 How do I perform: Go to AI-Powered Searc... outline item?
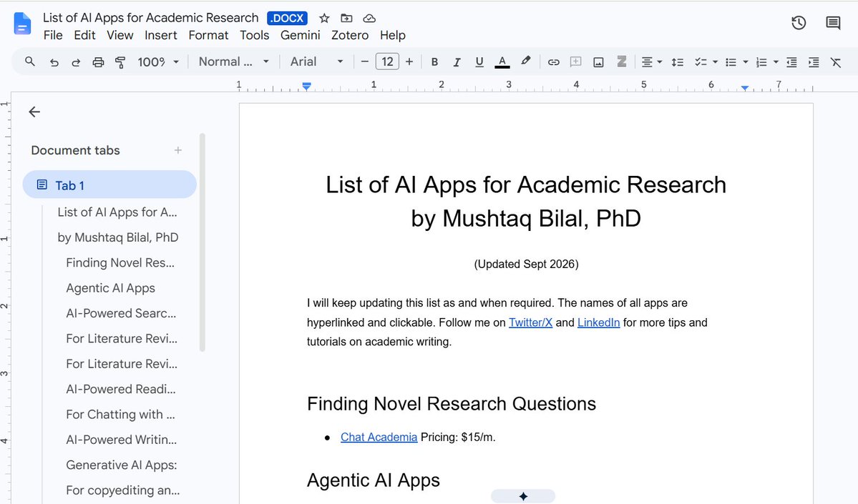click(121, 313)
